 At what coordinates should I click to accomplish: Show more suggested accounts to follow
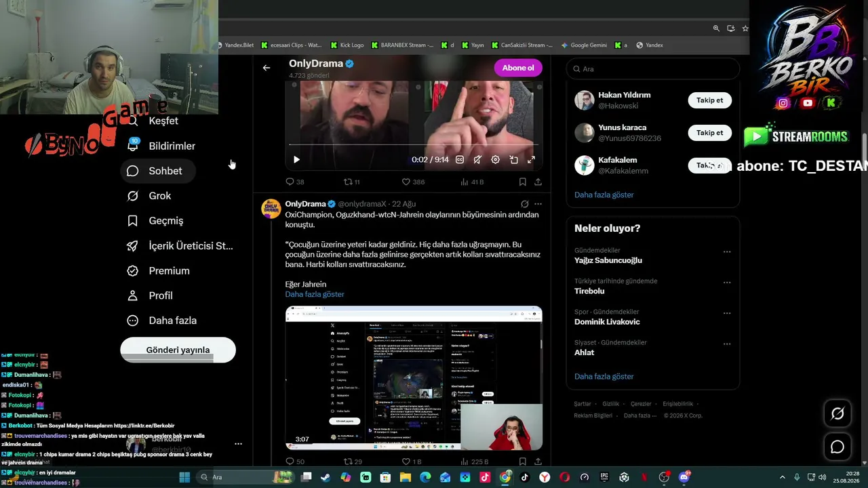(x=604, y=195)
